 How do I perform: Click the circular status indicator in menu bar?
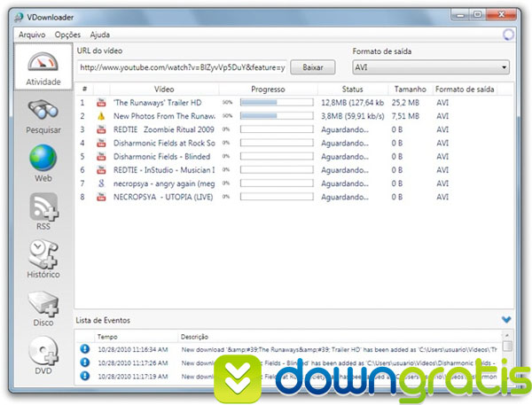point(508,35)
